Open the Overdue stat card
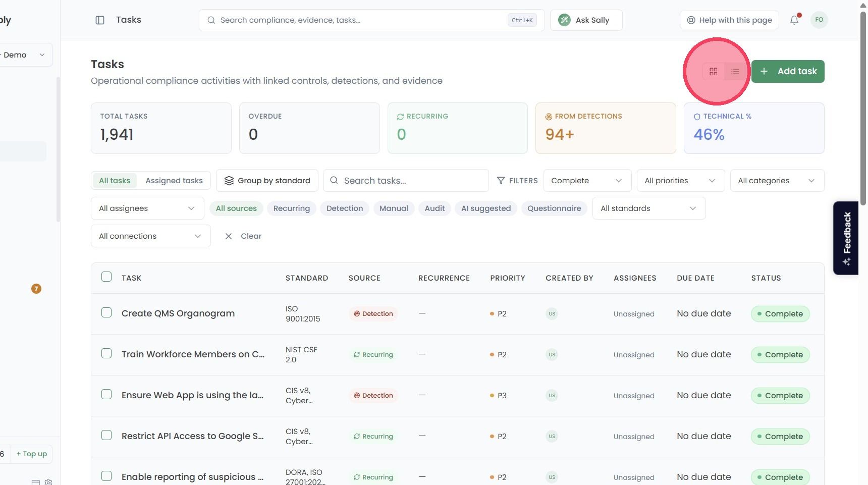 pos(309,128)
